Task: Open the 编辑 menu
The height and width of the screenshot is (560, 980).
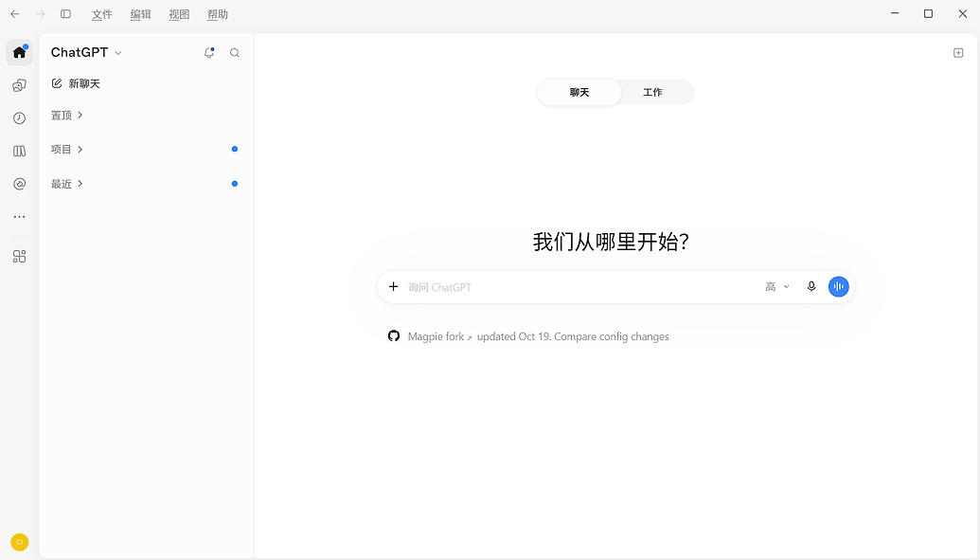Action: tap(141, 14)
